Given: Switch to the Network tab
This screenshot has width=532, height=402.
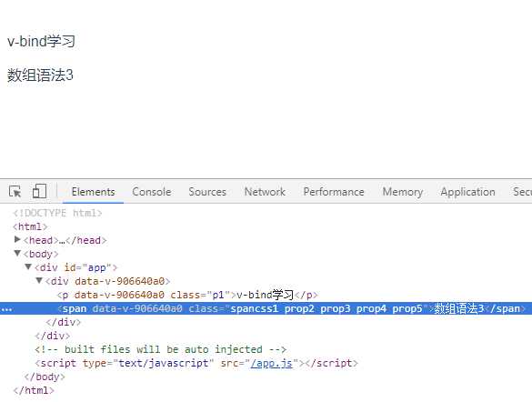Looking at the screenshot, I should (265, 192).
